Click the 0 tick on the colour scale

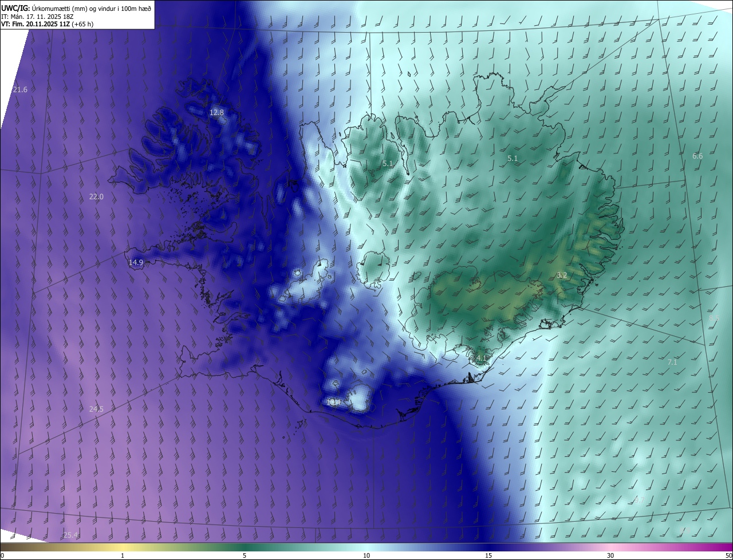click(2, 555)
